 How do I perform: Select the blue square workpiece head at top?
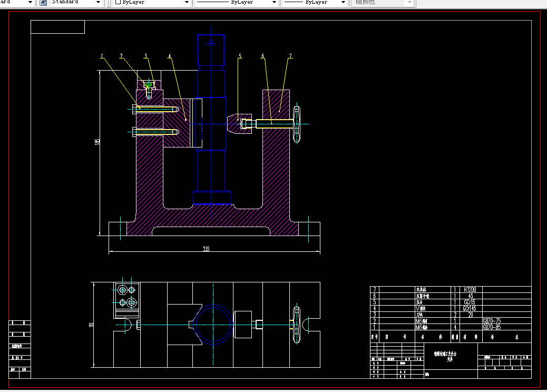[x=211, y=50]
